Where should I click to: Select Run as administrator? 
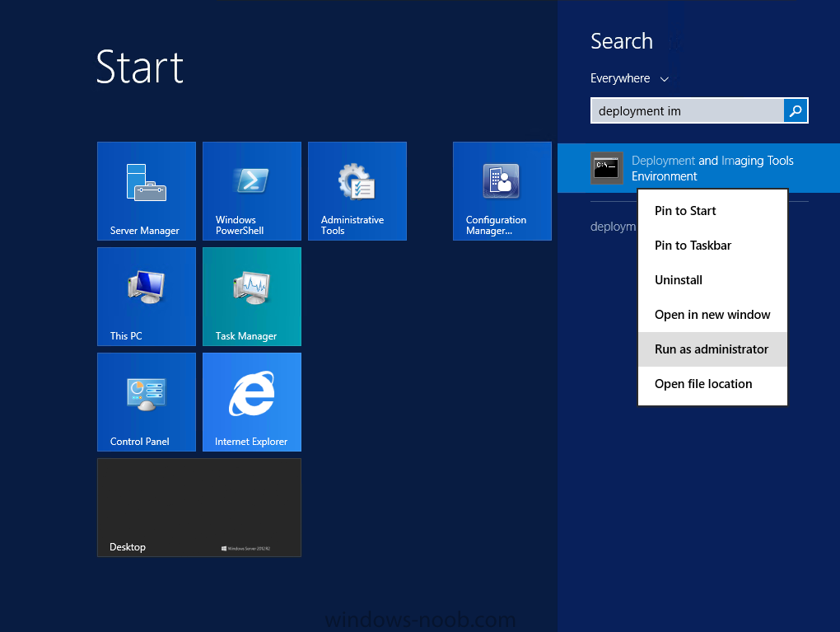[x=712, y=349]
